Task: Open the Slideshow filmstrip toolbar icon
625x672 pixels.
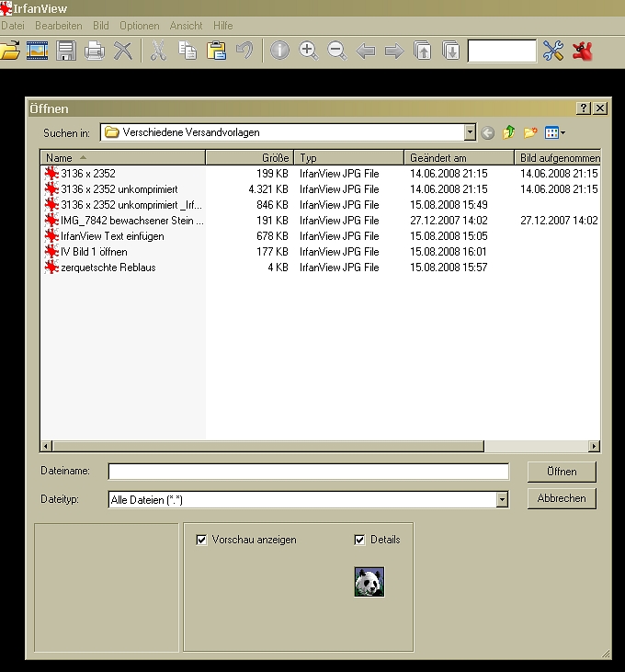Action: [38, 51]
